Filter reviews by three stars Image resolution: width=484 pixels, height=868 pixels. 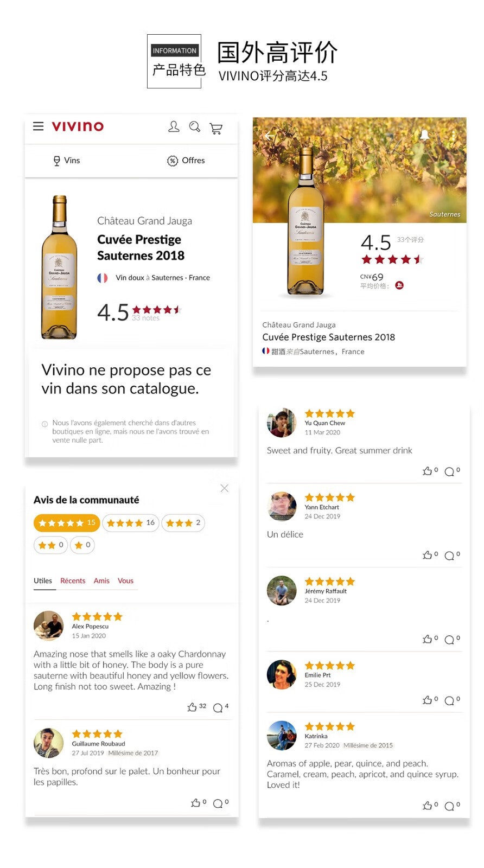click(183, 523)
